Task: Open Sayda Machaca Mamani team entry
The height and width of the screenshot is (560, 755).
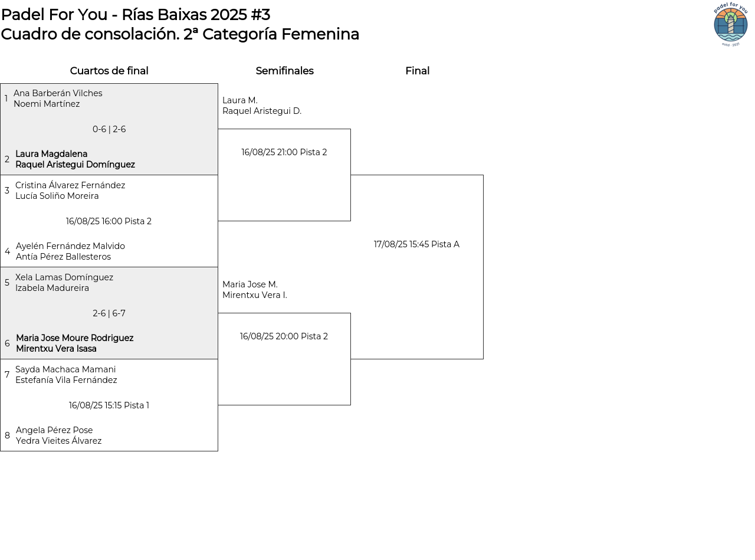Action: click(66, 375)
